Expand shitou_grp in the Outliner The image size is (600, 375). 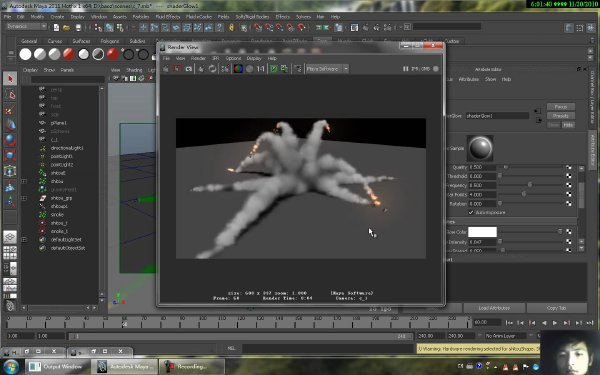pos(24,198)
